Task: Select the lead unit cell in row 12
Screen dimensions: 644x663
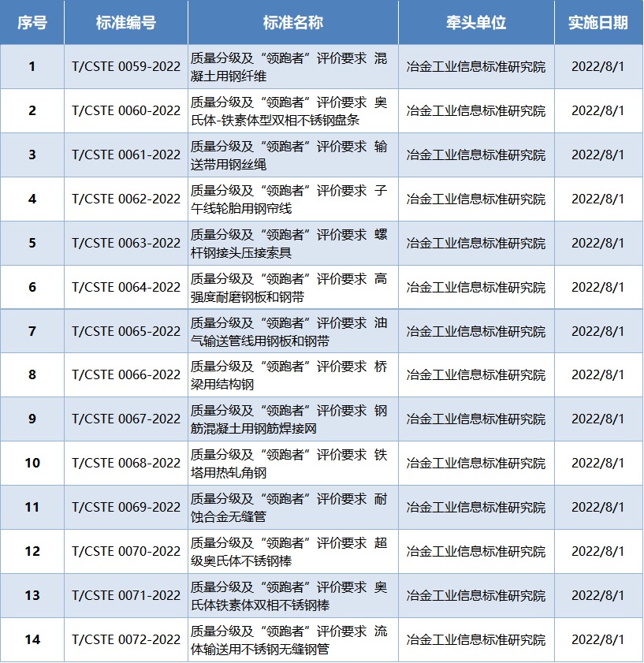Action: [x=476, y=552]
